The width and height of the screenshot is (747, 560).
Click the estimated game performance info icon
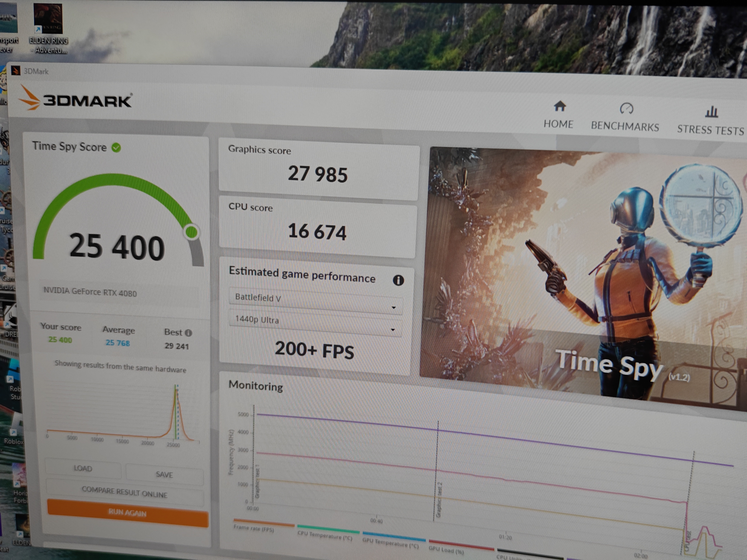398,281
